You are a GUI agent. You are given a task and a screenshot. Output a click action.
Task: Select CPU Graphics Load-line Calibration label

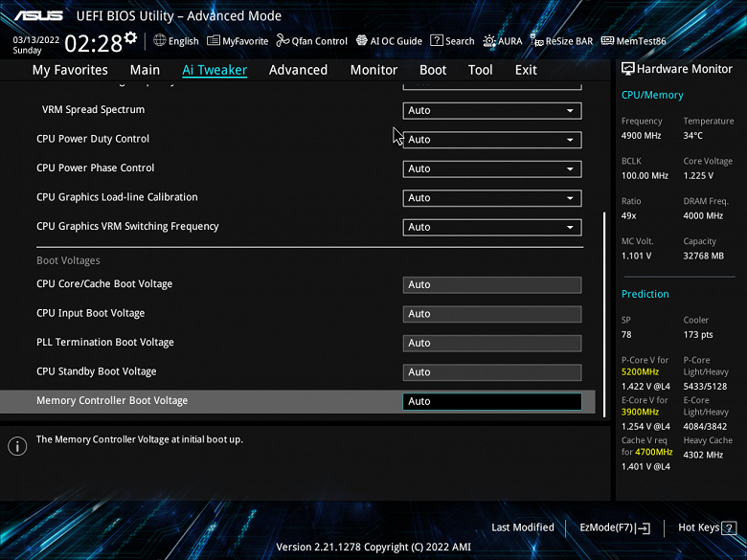click(x=117, y=197)
